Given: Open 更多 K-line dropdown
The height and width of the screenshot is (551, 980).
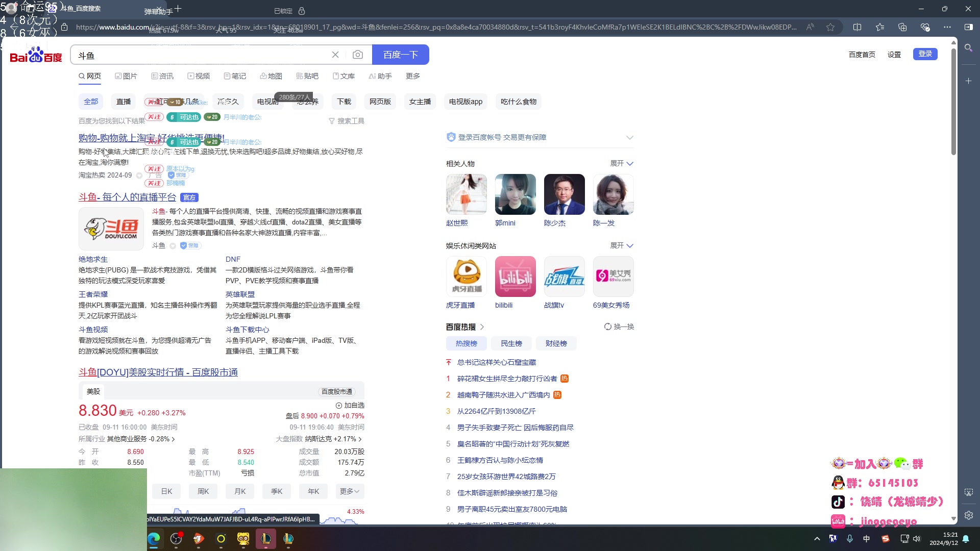Looking at the screenshot, I should (x=350, y=491).
